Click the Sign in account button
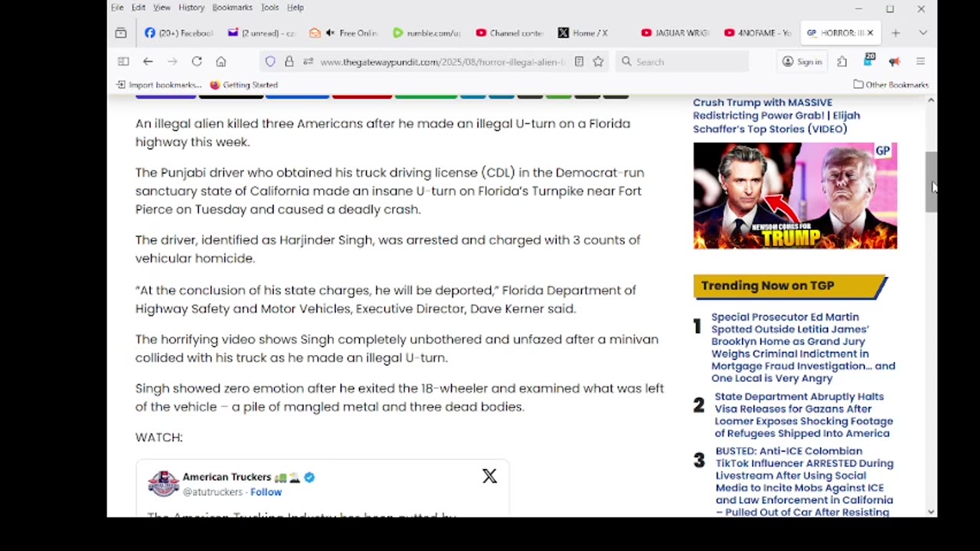 (802, 61)
